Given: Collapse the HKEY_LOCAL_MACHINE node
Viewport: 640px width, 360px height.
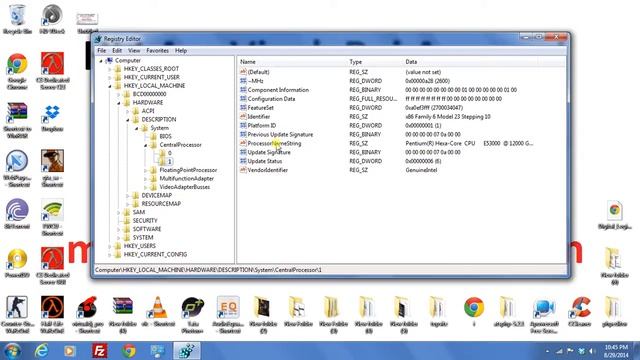Looking at the screenshot, I should [109, 86].
